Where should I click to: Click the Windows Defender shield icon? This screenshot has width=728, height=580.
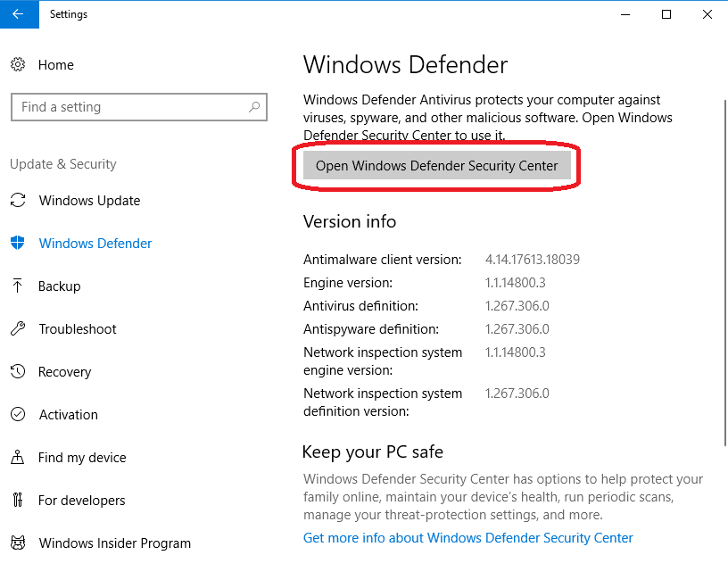(18, 243)
